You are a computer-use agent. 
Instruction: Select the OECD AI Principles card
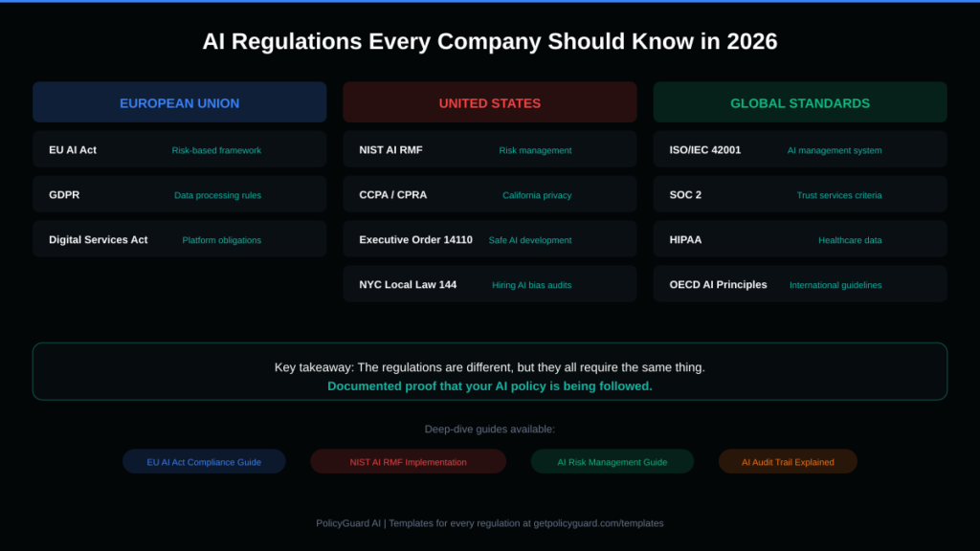pyautogui.click(x=800, y=284)
